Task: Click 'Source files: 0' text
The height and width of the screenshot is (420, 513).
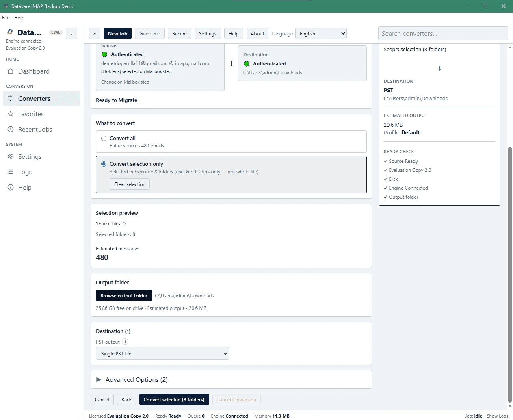Action: click(110, 224)
